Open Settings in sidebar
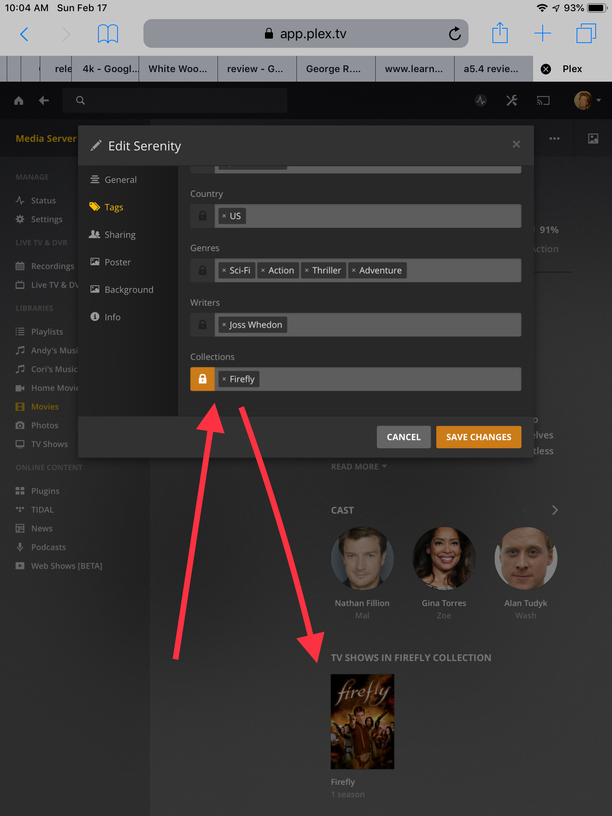This screenshot has height=816, width=612. click(x=39, y=219)
